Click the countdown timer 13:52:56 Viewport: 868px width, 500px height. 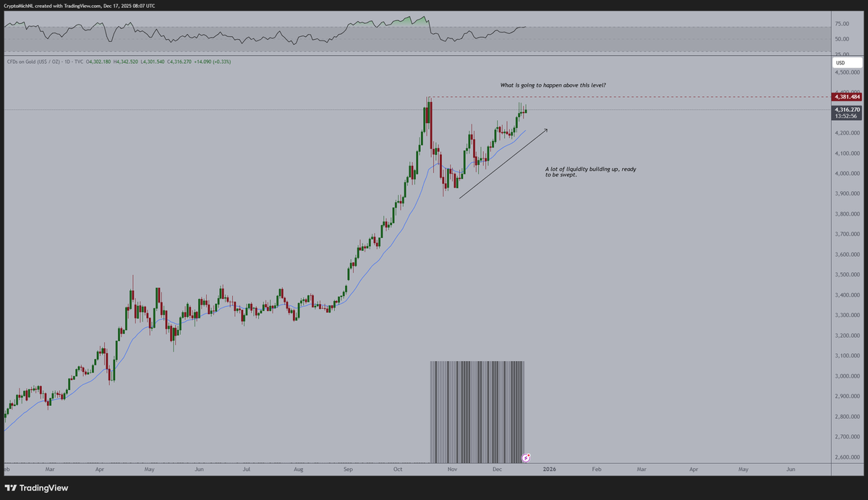tap(846, 116)
